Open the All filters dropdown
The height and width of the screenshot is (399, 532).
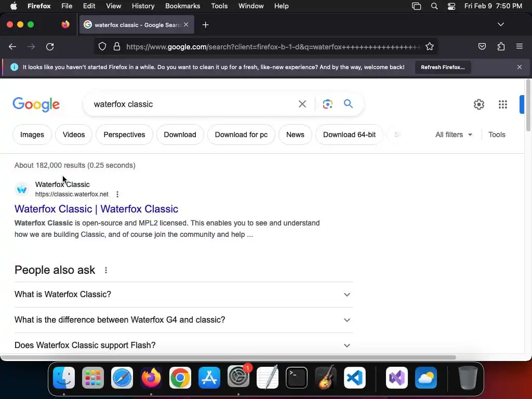click(454, 135)
